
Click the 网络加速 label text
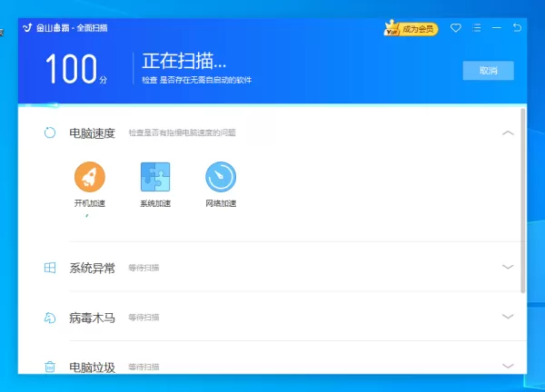click(x=221, y=203)
